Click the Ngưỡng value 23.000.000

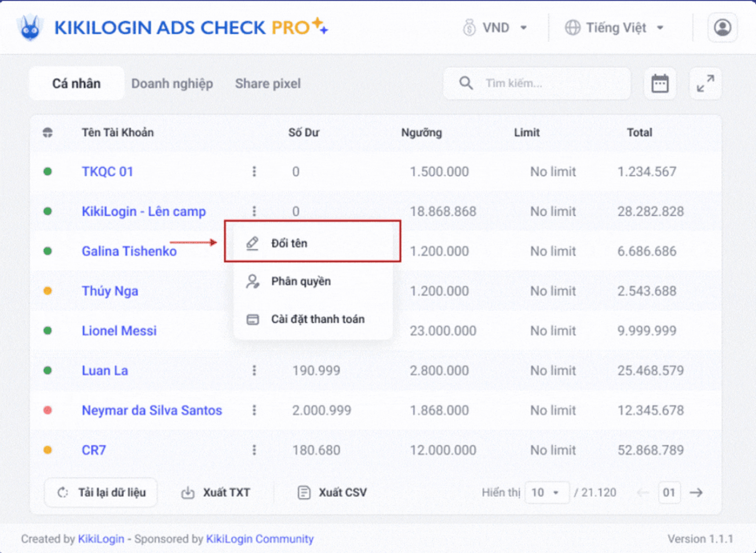click(443, 331)
